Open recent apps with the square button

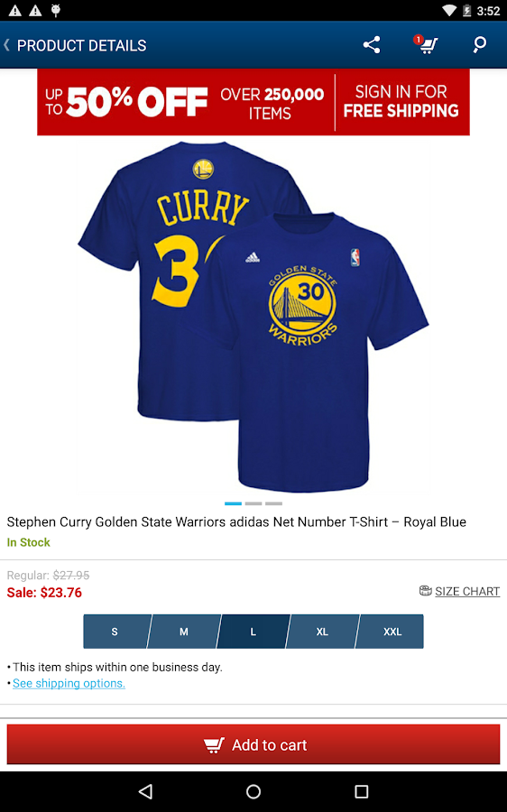pos(361,790)
